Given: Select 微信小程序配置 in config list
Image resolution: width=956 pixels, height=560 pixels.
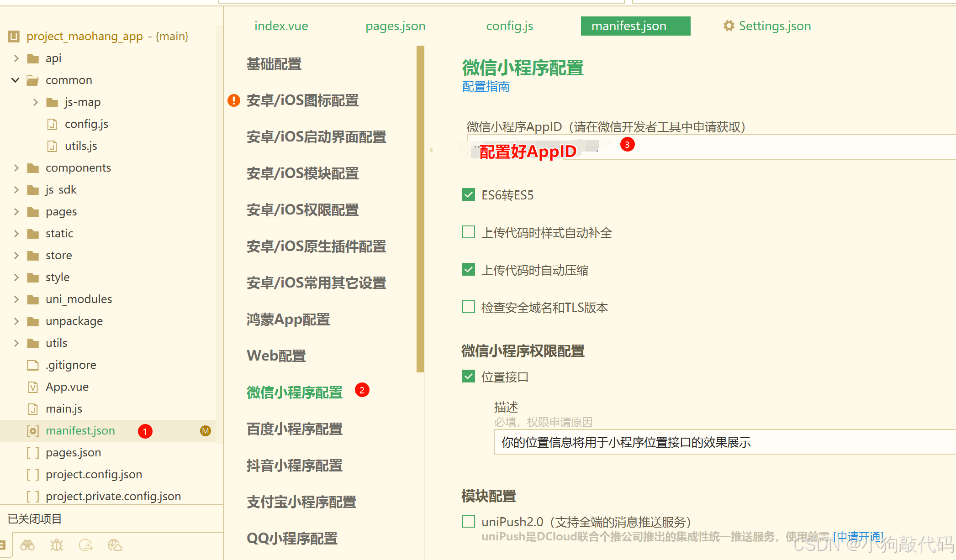Looking at the screenshot, I should coord(295,393).
